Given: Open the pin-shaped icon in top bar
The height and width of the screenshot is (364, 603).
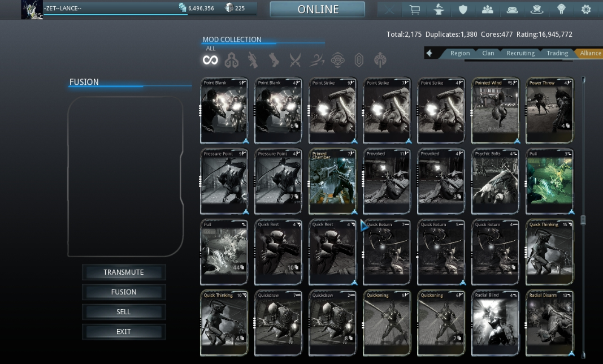Looking at the screenshot, I should pyautogui.click(x=562, y=9).
